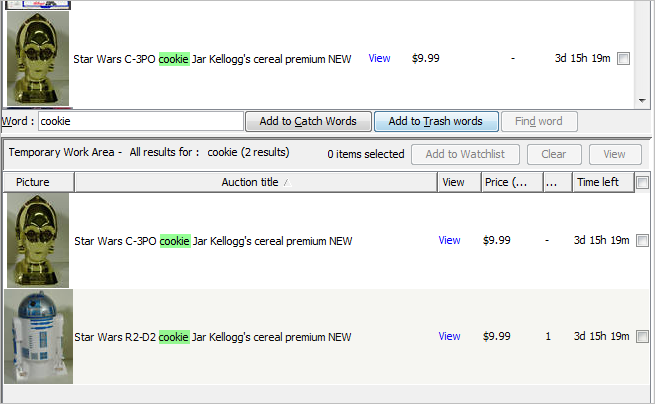Focus the Word input field containing cookie

141,122
